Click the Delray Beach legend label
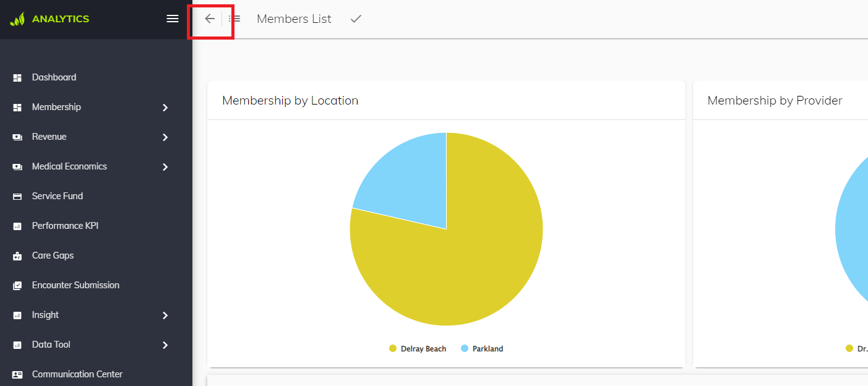The width and height of the screenshot is (868, 386). click(423, 349)
